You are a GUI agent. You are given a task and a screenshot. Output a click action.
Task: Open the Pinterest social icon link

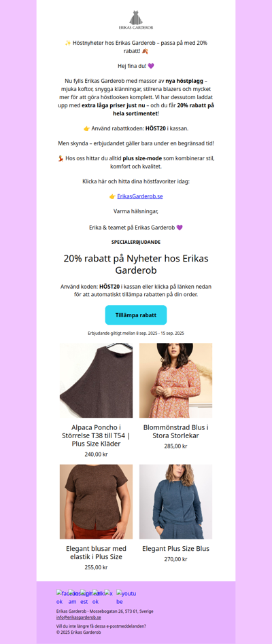(86, 598)
